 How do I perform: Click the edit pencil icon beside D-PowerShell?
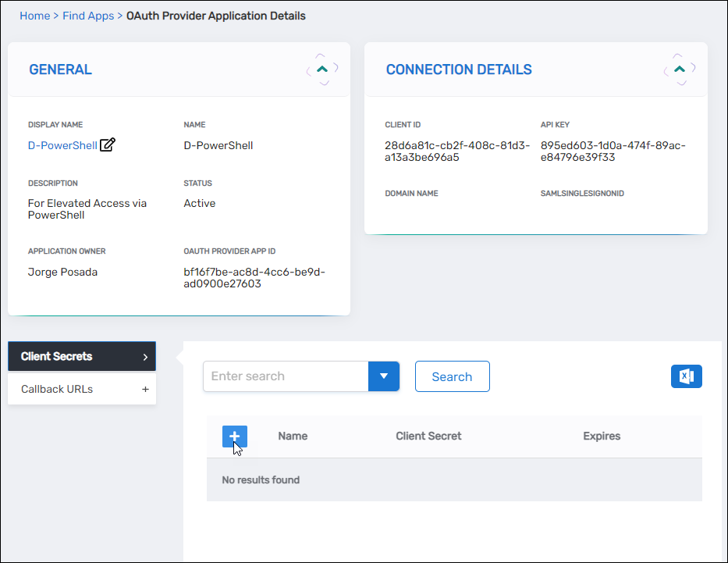point(108,144)
